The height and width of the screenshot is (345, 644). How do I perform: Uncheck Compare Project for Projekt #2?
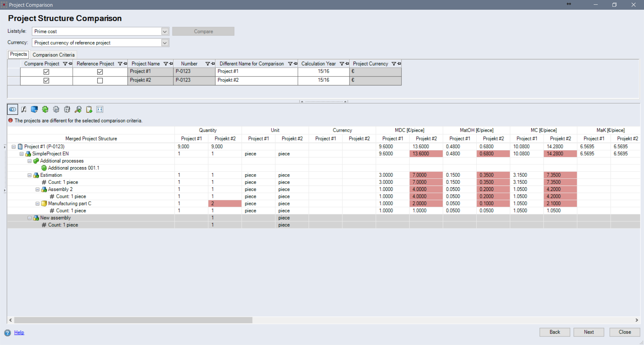(46, 80)
